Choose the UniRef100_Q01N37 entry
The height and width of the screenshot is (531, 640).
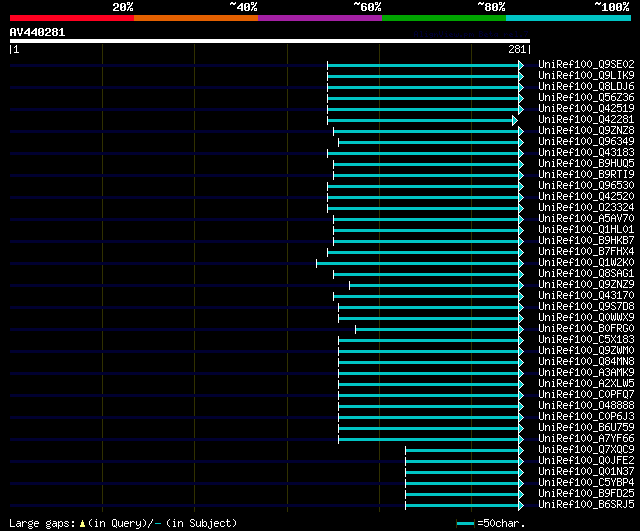pos(586,472)
